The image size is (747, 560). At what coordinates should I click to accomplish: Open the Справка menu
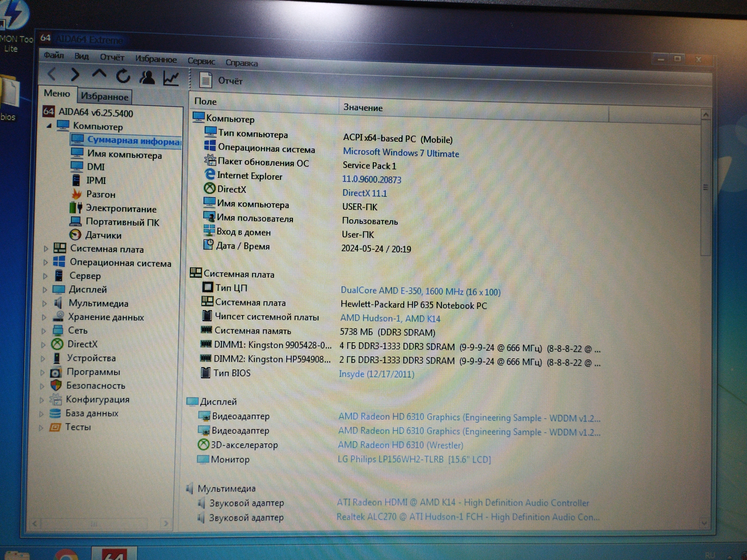242,63
